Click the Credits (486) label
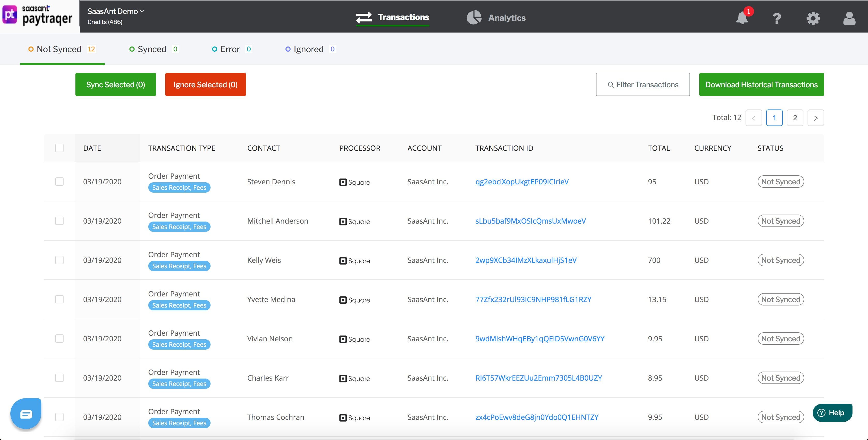This screenshot has width=868, height=440. [105, 22]
